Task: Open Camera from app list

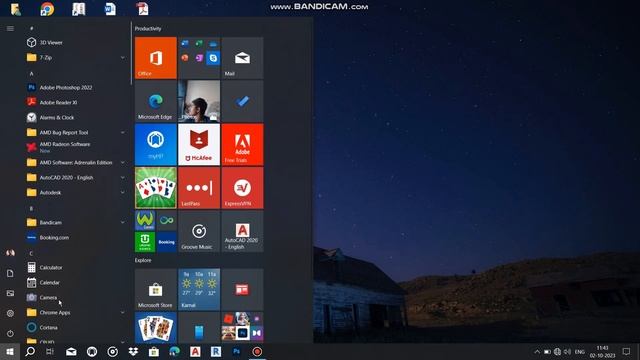Action: [x=76, y=298]
